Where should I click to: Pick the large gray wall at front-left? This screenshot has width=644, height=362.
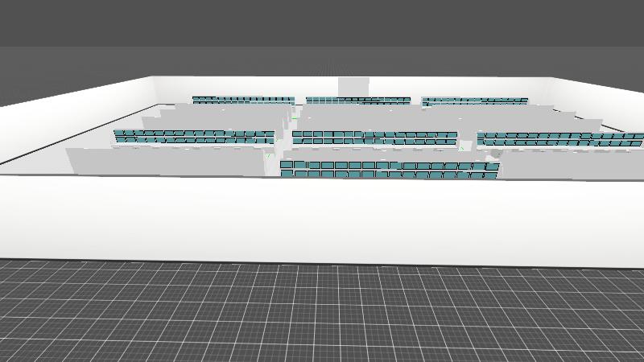point(166,162)
